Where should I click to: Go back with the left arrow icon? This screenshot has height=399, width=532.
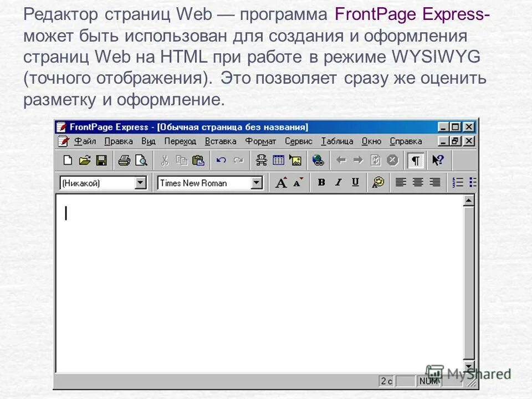point(341,160)
